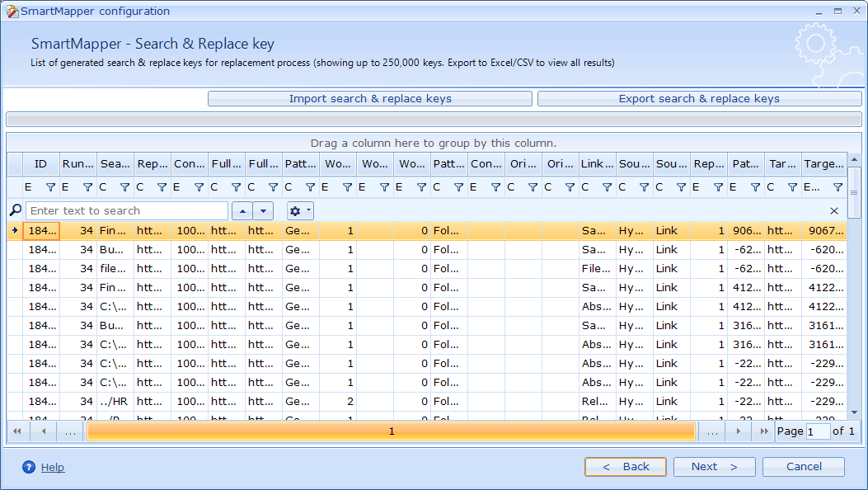The height and width of the screenshot is (490, 868).
Task: Click Import search & replace keys button
Action: tap(370, 98)
